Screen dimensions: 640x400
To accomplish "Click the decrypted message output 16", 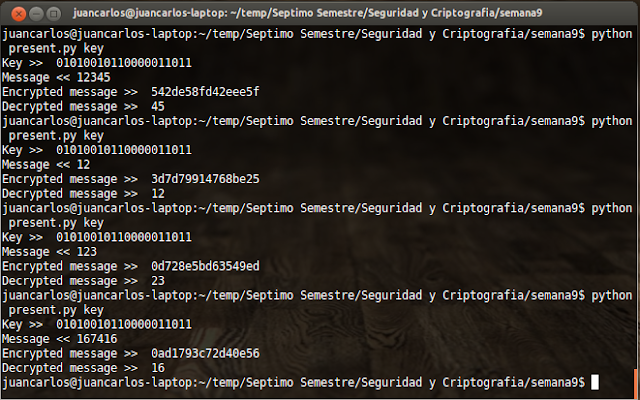I will pos(158,368).
